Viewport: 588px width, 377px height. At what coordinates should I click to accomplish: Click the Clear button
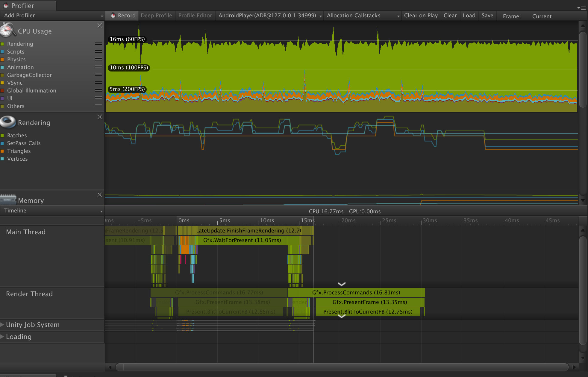point(450,16)
